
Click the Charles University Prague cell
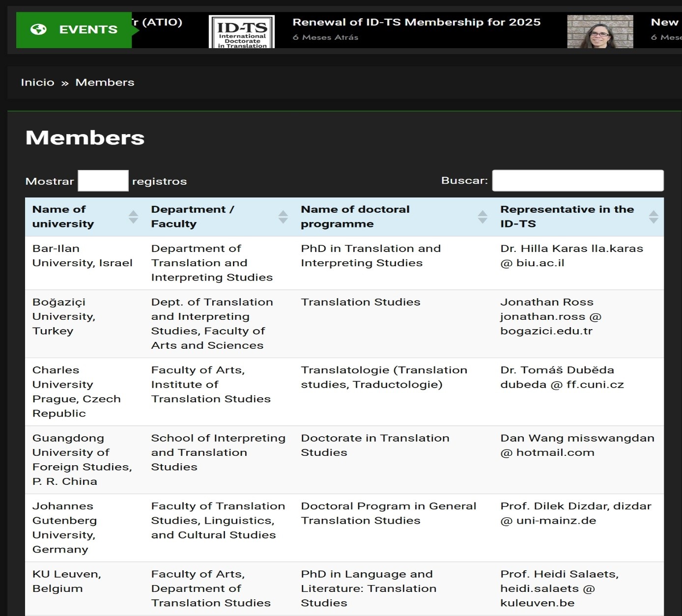76,392
